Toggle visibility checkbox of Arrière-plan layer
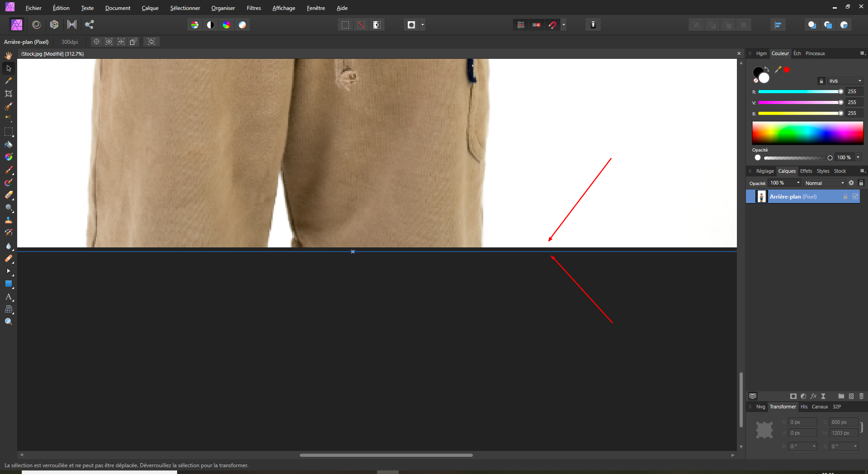The height and width of the screenshot is (474, 868). coord(855,197)
